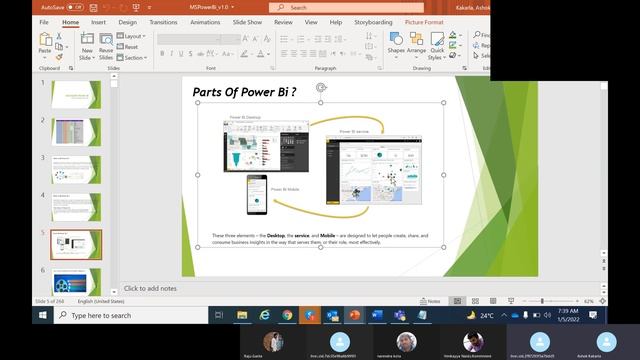Toggle the AutoSave switch
Viewport: 640px width, 360px height.
75,7
